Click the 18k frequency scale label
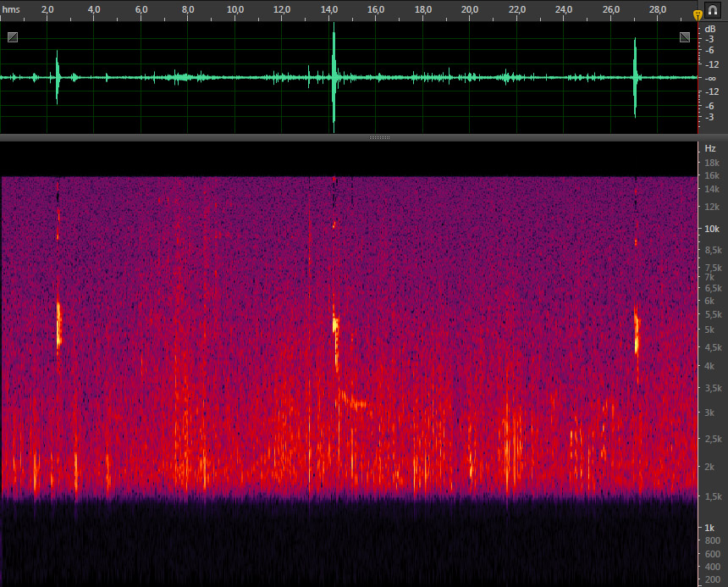This screenshot has width=728, height=587. click(712, 163)
